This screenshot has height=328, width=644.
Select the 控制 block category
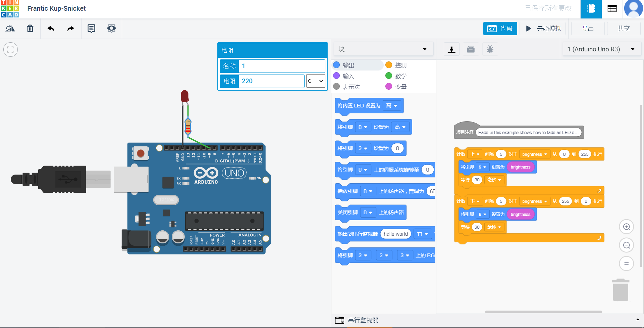396,65
